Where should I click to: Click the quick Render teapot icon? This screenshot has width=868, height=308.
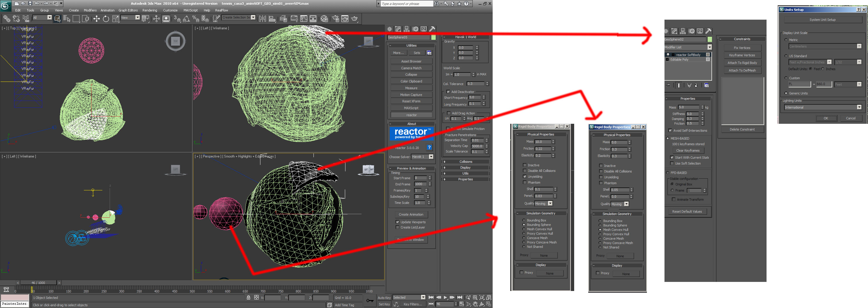coord(354,18)
